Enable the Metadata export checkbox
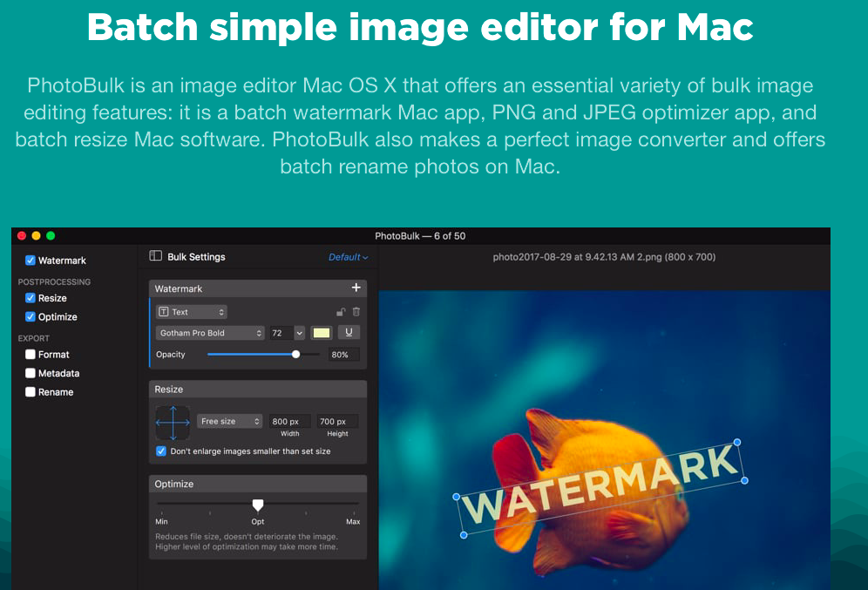868x590 pixels. pyautogui.click(x=31, y=373)
